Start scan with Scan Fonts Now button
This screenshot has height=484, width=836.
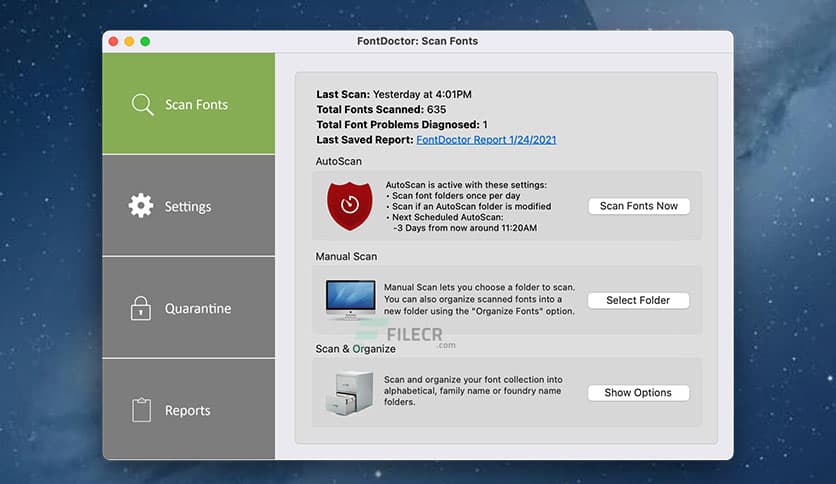639,206
